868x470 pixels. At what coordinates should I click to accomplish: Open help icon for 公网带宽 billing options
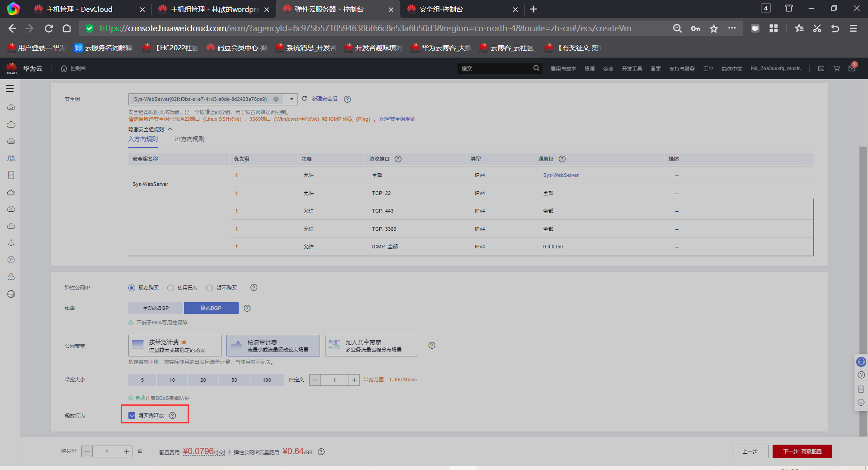pyautogui.click(x=432, y=346)
